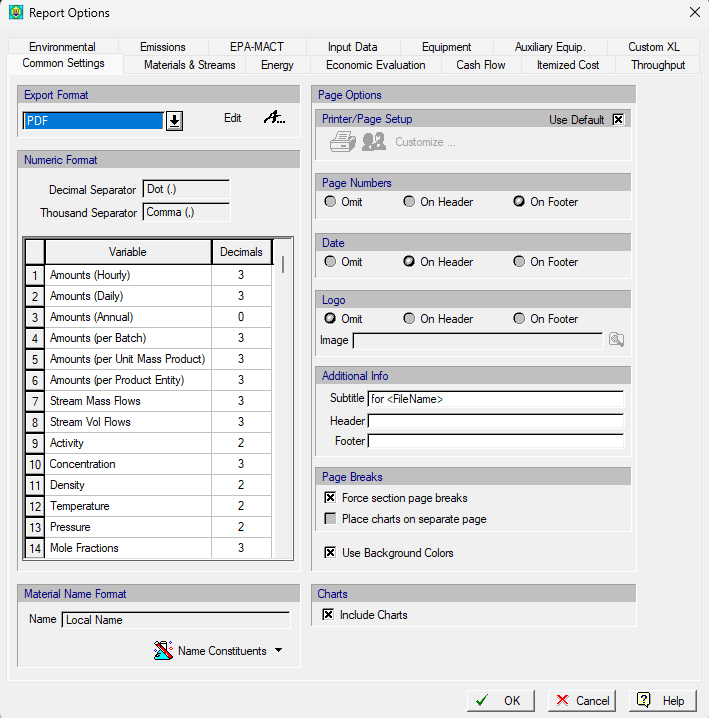
Task: Select the Concentration variable row
Action: 149,464
